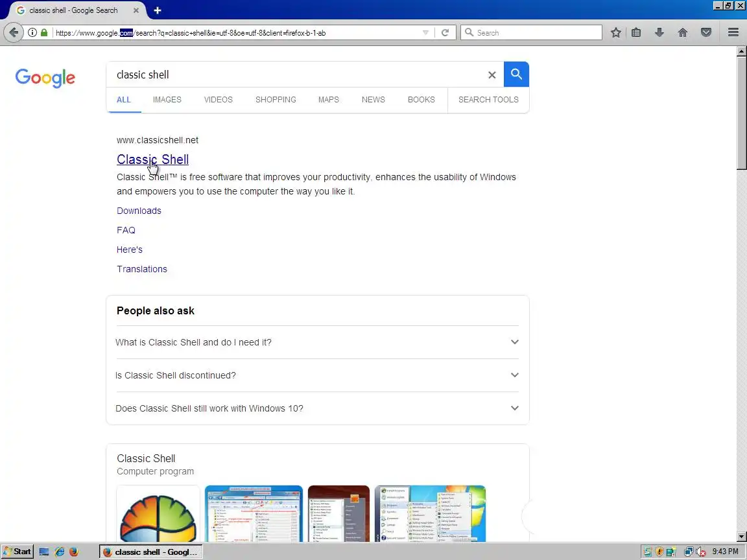Click the Classic Shell knowledge panel title

[x=146, y=459]
